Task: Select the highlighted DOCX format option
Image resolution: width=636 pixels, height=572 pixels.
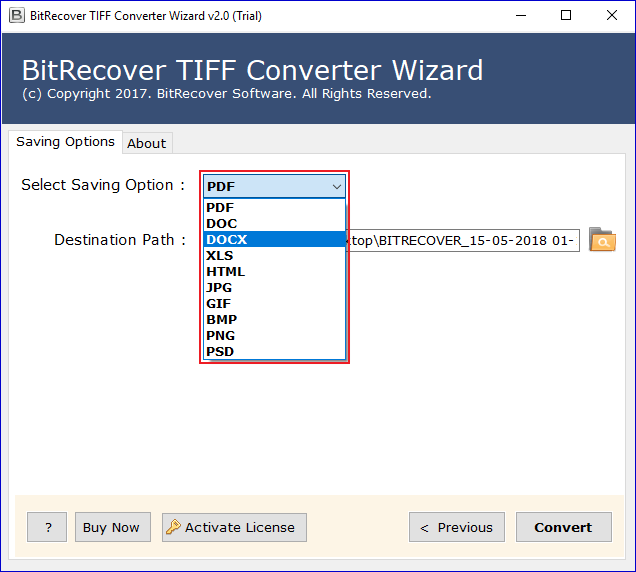Action: pyautogui.click(x=274, y=239)
